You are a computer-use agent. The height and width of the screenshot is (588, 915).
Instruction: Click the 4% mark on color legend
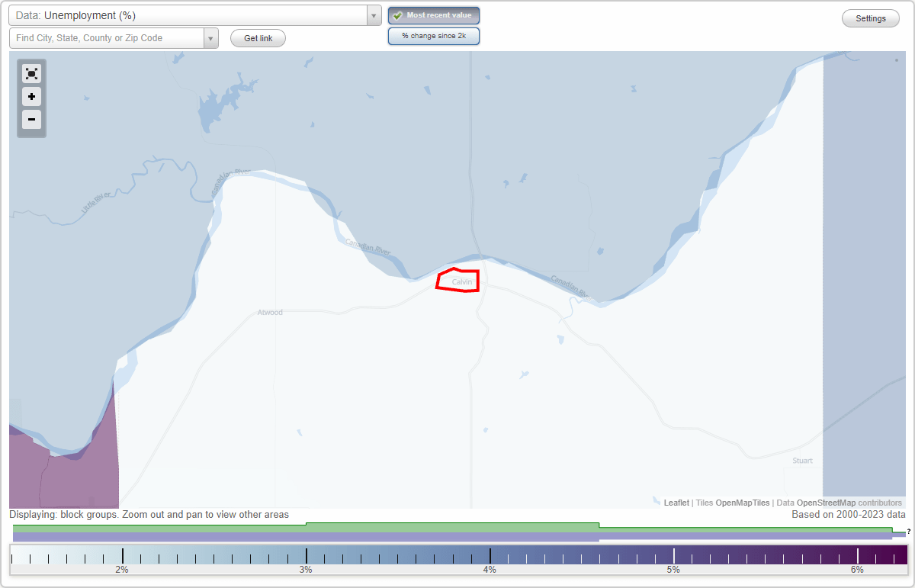490,569
